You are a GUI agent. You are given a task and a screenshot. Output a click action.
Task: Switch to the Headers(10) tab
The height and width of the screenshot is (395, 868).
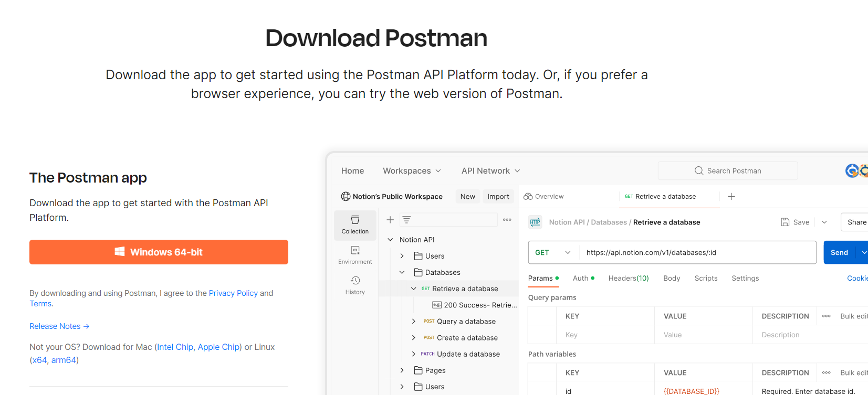(x=629, y=279)
